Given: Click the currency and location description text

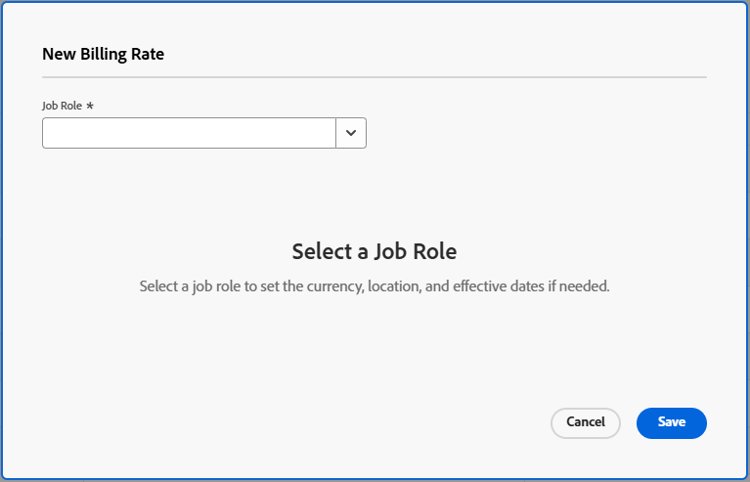Looking at the screenshot, I should pos(374,286).
